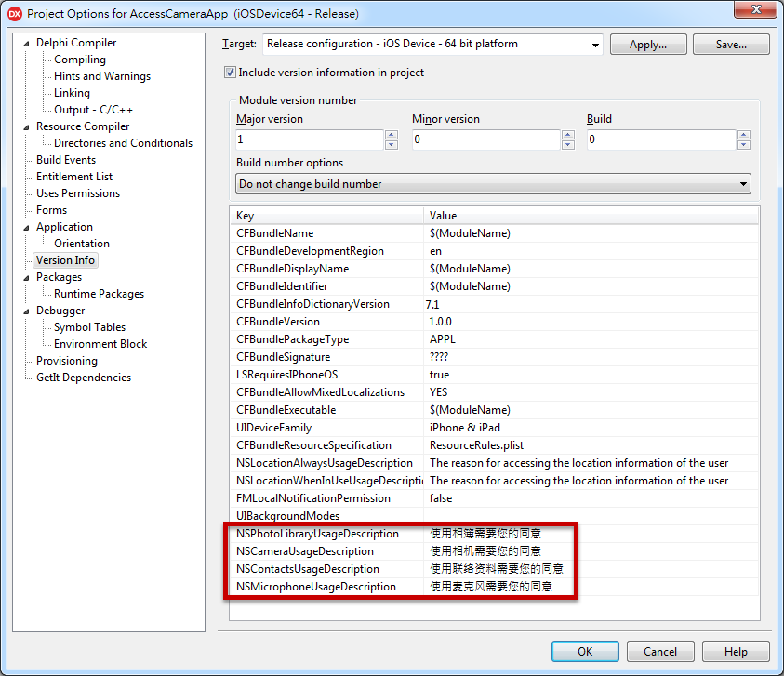Select Compiling in the options tree

click(80, 60)
